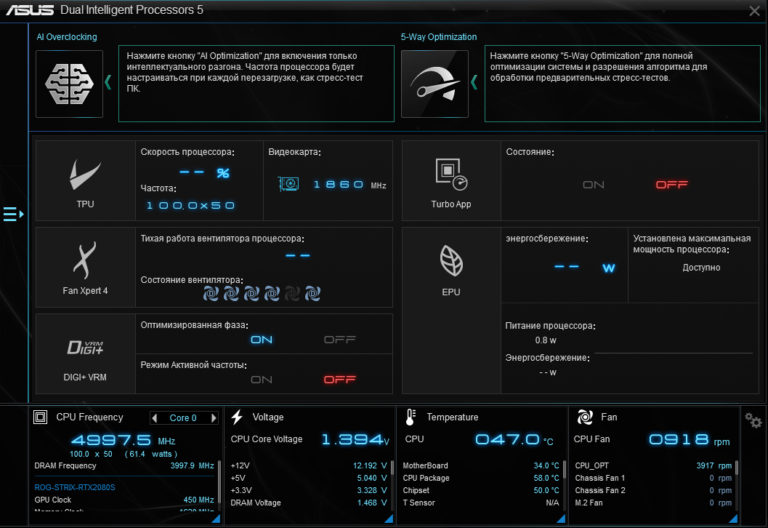The height and width of the screenshot is (528, 768).
Task: Click the Chassis Fan 1 row
Action: pyautogui.click(x=653, y=478)
